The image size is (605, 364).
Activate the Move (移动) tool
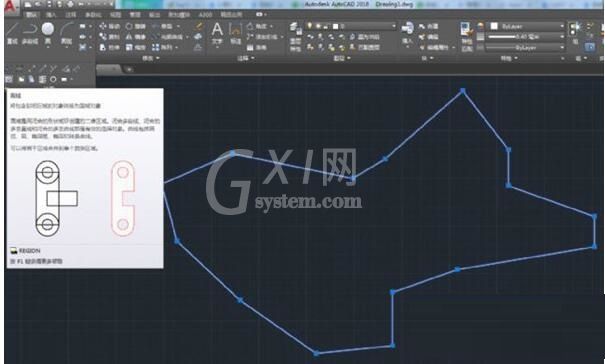pyautogui.click(x=110, y=26)
